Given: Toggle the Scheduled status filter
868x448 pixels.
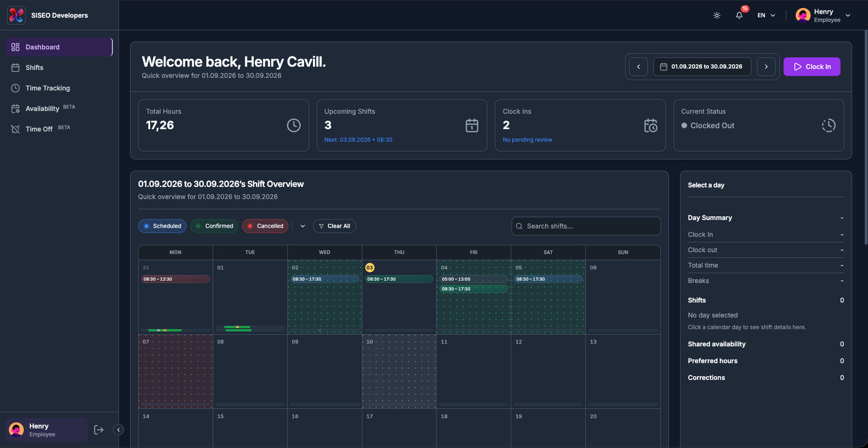Looking at the screenshot, I should (x=162, y=226).
